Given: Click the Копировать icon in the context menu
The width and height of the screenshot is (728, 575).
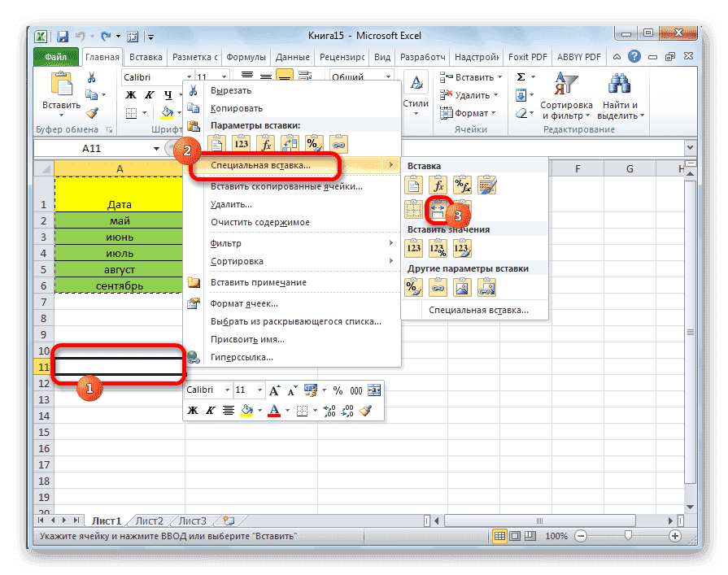Looking at the screenshot, I should 193,107.
